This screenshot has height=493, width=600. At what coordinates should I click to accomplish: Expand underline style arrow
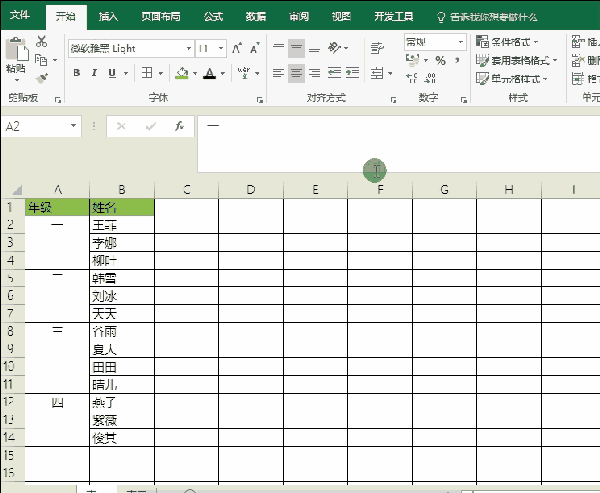[126, 73]
